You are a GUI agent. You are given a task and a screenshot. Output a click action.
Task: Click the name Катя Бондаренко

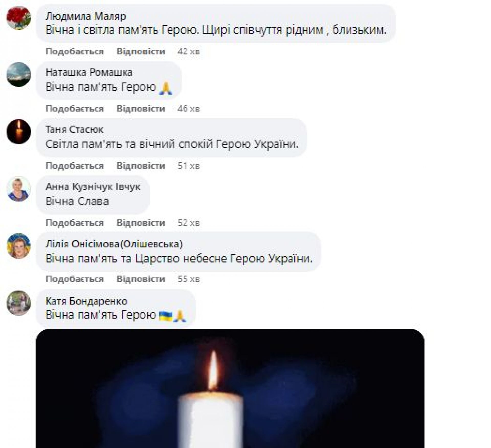point(86,301)
